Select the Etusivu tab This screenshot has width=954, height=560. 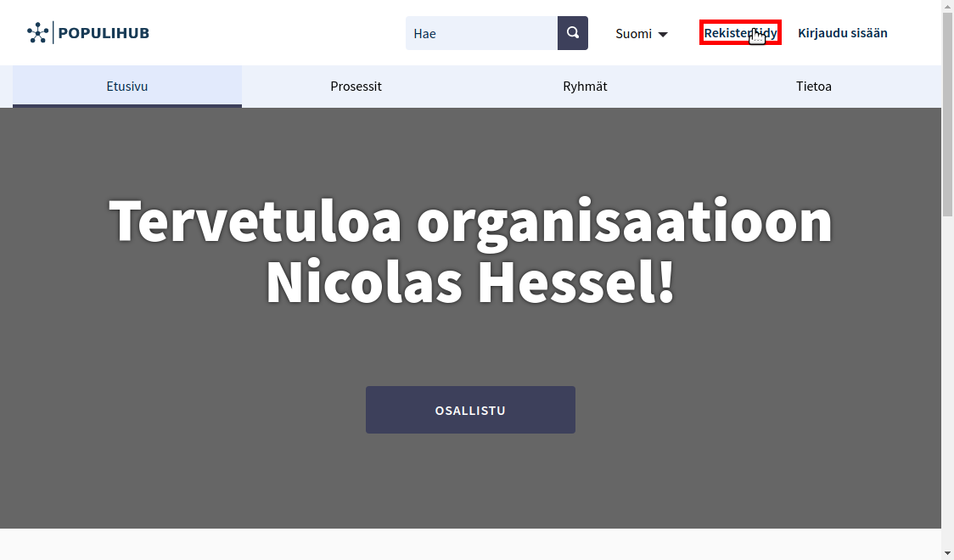[127, 87]
